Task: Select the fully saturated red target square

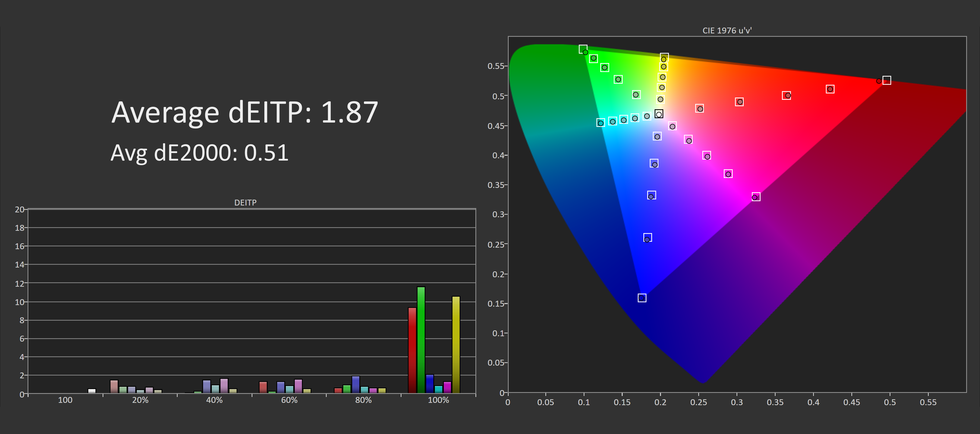Action: tap(886, 80)
